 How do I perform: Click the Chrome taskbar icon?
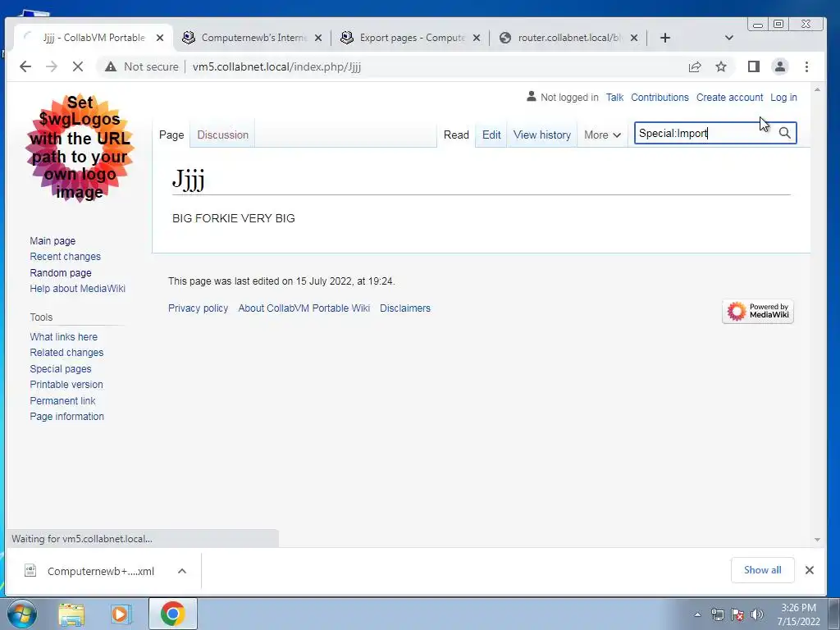point(172,614)
